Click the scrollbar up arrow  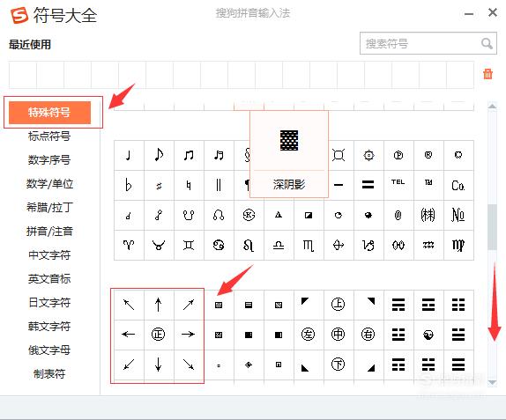492,106
